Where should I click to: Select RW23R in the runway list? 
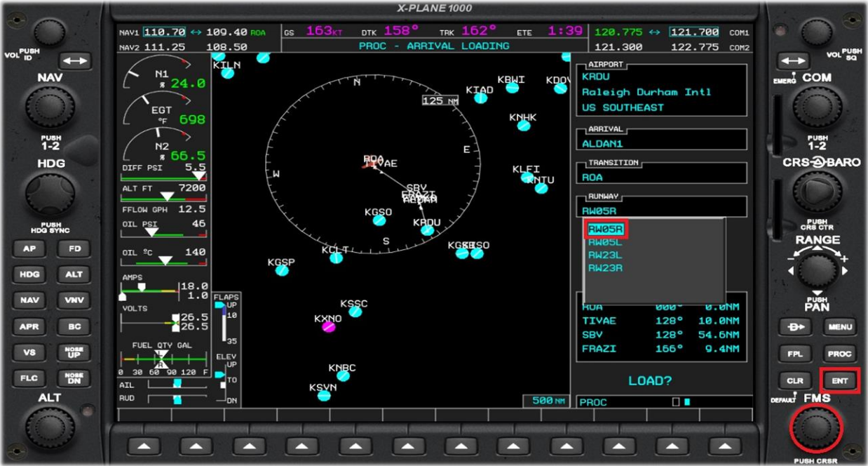606,268
